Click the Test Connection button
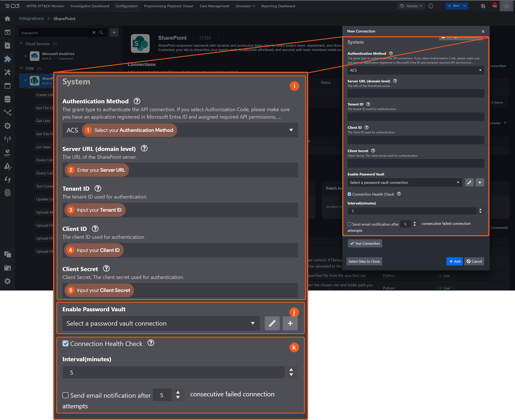The width and height of the screenshot is (515, 420). [x=365, y=243]
